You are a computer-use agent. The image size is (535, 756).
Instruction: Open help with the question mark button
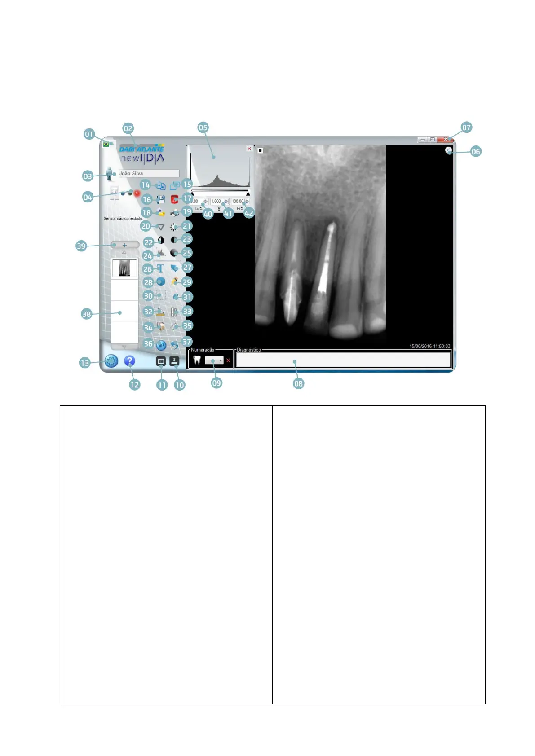[x=129, y=360]
